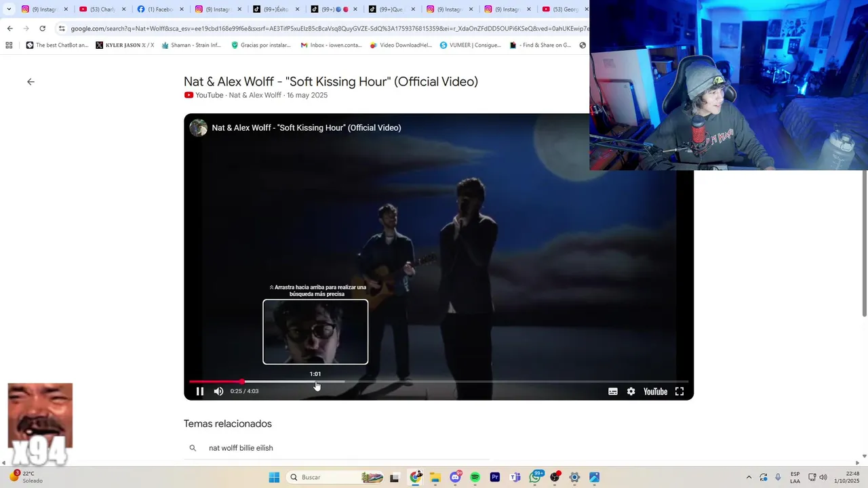Open the ESP LAA language switcher

pyautogui.click(x=795, y=477)
